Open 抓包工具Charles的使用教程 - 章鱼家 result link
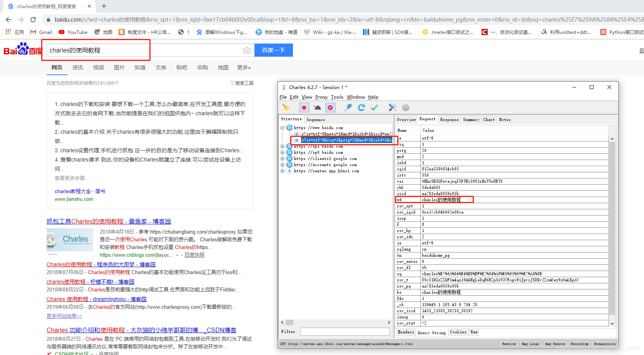This screenshot has width=644, height=355. 109,221
